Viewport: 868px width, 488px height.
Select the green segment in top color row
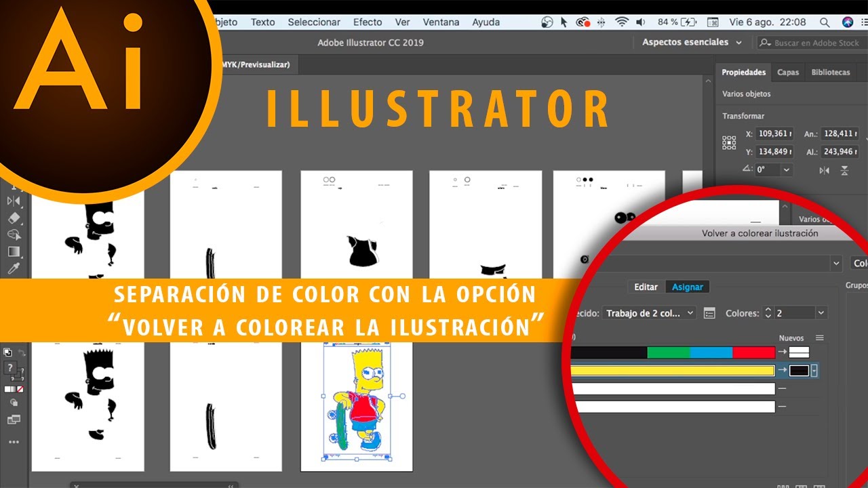669,352
